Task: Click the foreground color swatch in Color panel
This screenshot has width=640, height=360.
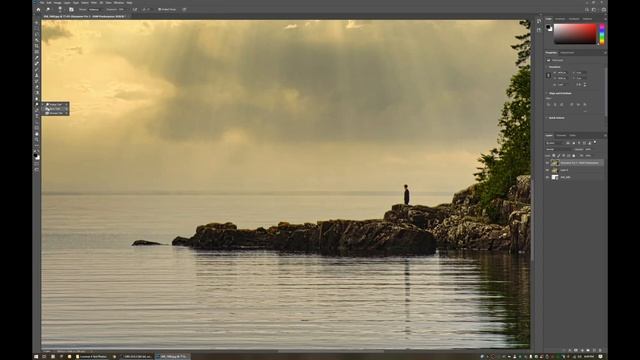Action: [x=549, y=27]
